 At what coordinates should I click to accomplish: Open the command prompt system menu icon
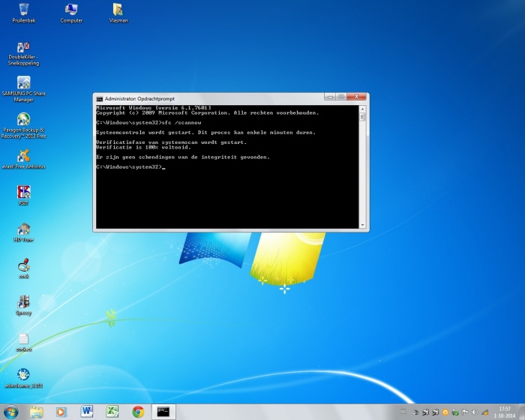100,99
